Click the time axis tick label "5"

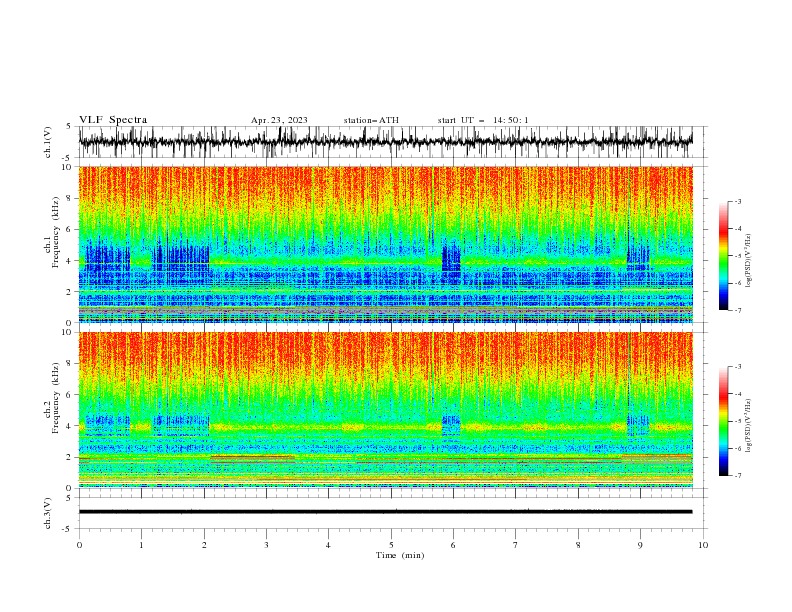391,545
